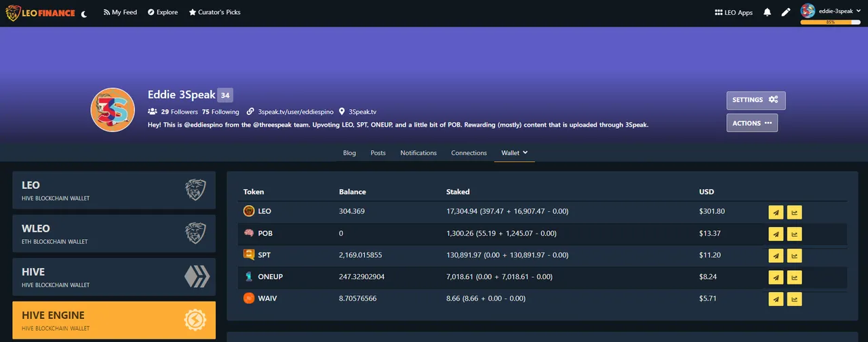Select the HIVE blockchain wallet
The height and width of the screenshot is (342, 868).
pos(114,277)
